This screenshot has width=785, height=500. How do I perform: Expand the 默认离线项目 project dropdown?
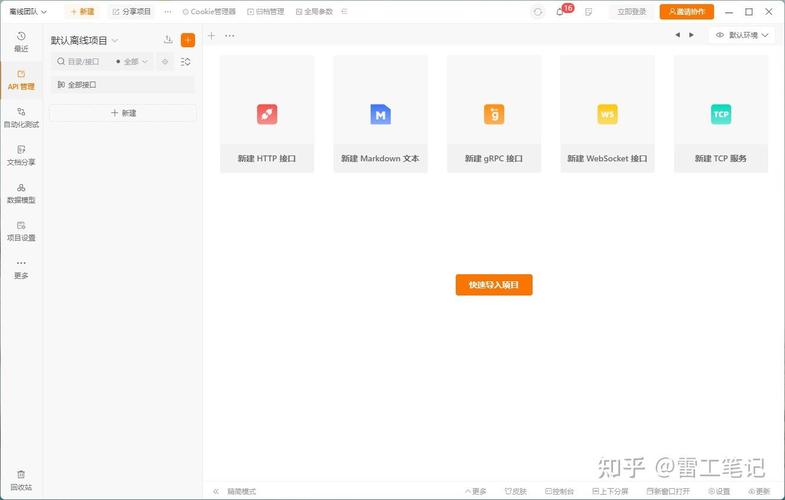(84, 40)
